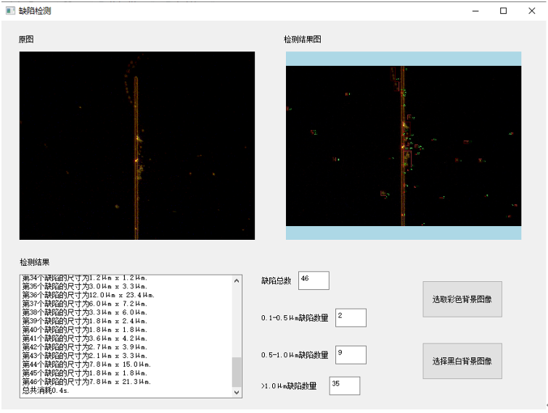Click the 检测结果图 label
Screen dimensions: 548x413
[303, 39]
